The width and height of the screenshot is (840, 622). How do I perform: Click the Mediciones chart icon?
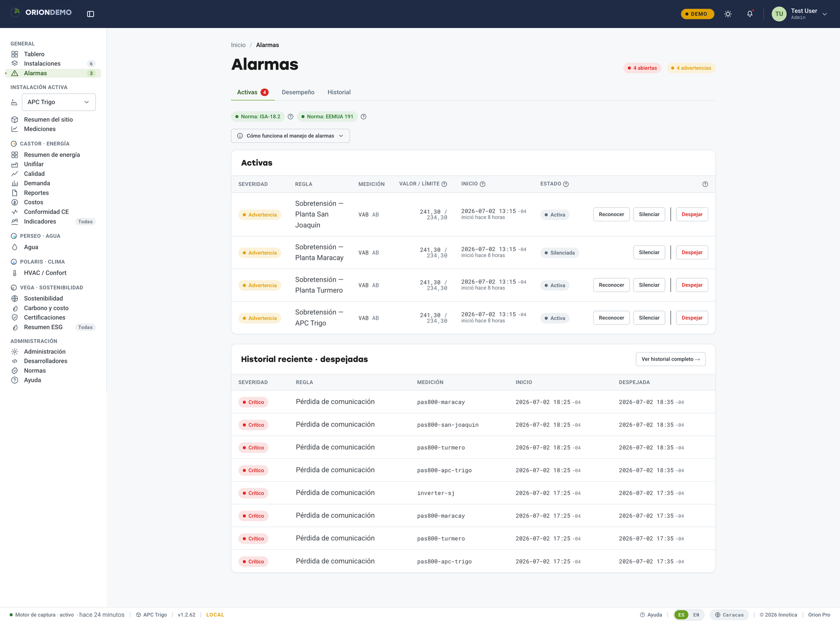[x=14, y=129]
